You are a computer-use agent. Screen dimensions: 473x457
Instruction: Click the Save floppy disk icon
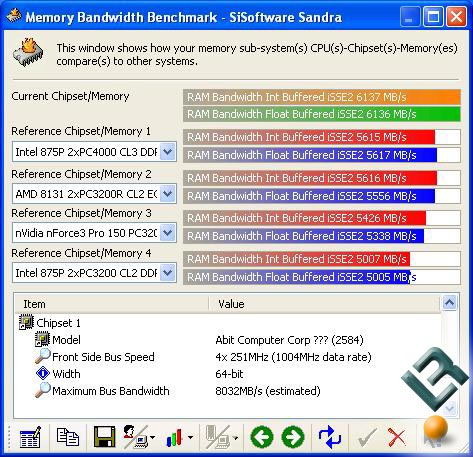pos(104,437)
